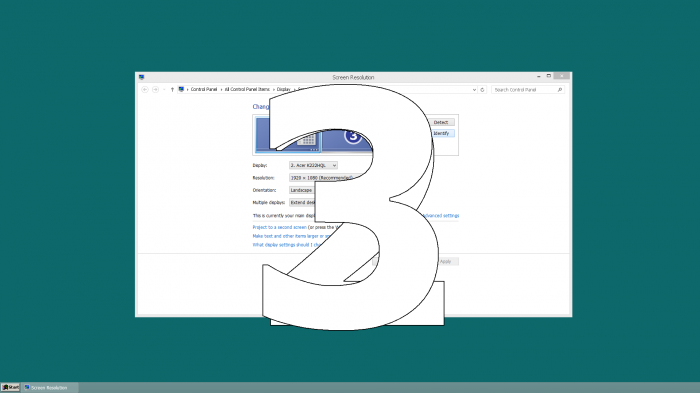Click the Back arrow in the navigation bar
700x393 pixels.
145,90
